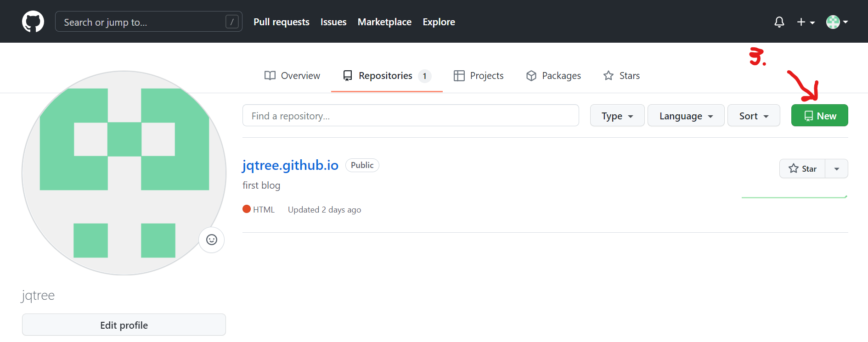Open the GitHub homepage via Octocat logo

coord(33,22)
